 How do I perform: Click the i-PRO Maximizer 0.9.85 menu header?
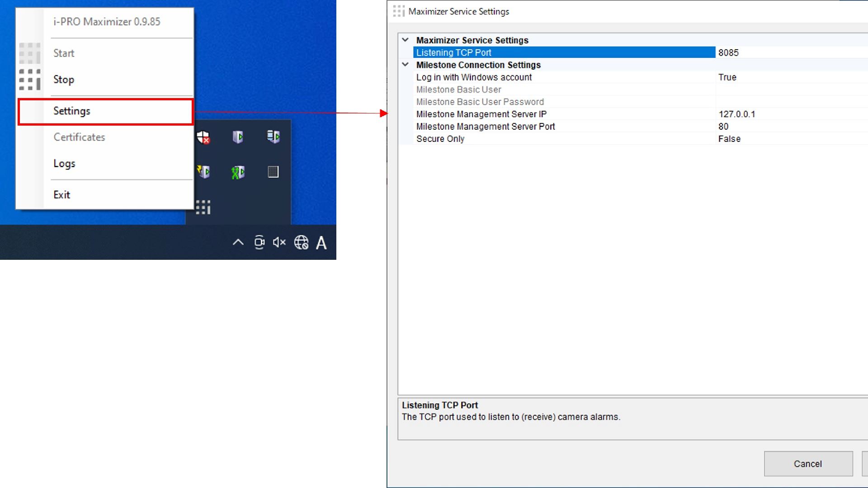coord(107,22)
